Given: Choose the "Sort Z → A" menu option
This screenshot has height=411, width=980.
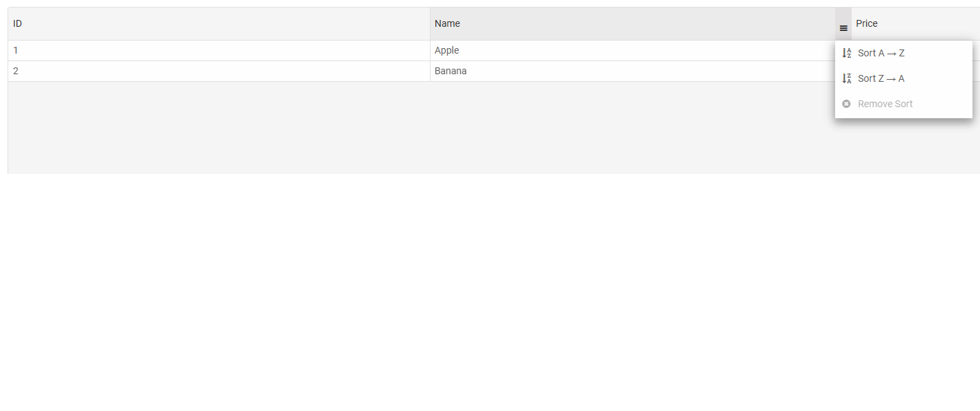Looking at the screenshot, I should tap(881, 78).
